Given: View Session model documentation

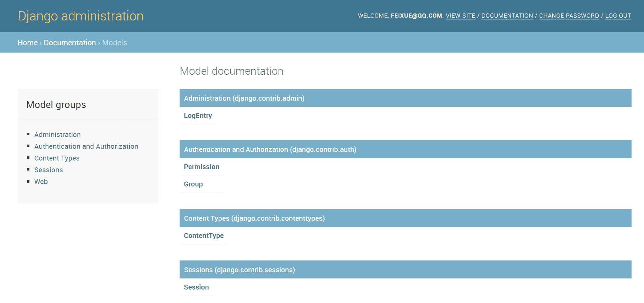Looking at the screenshot, I should pyautogui.click(x=196, y=287).
